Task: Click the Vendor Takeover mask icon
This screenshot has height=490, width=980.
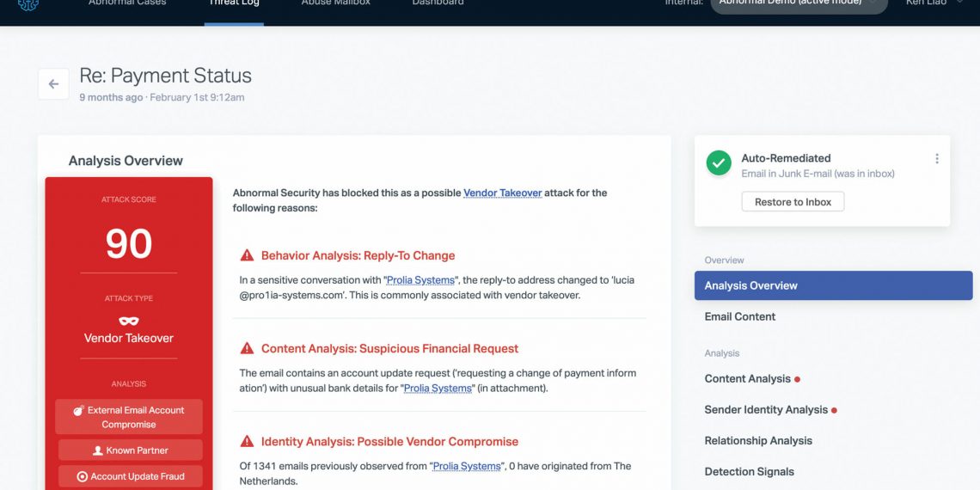Action: pos(128,321)
